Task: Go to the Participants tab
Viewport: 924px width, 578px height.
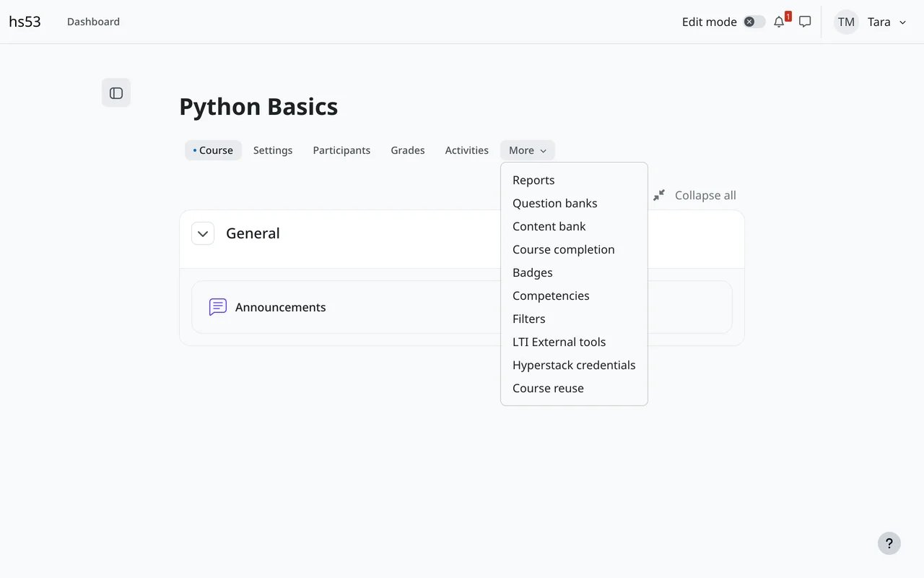Action: 341,150
